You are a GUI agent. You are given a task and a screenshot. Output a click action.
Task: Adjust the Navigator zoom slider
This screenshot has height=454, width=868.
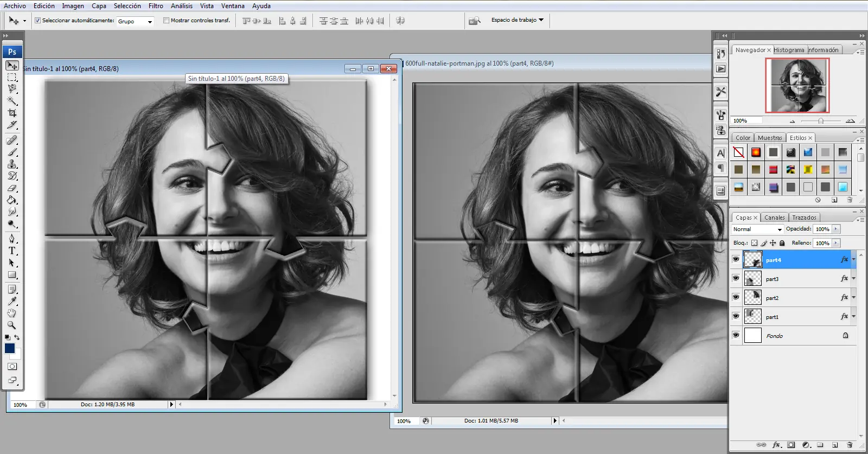(821, 121)
